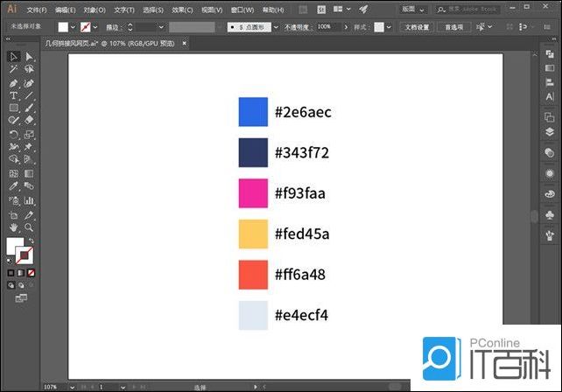Select the pink #f93faa square
This screenshot has height=392, width=562.
click(253, 193)
